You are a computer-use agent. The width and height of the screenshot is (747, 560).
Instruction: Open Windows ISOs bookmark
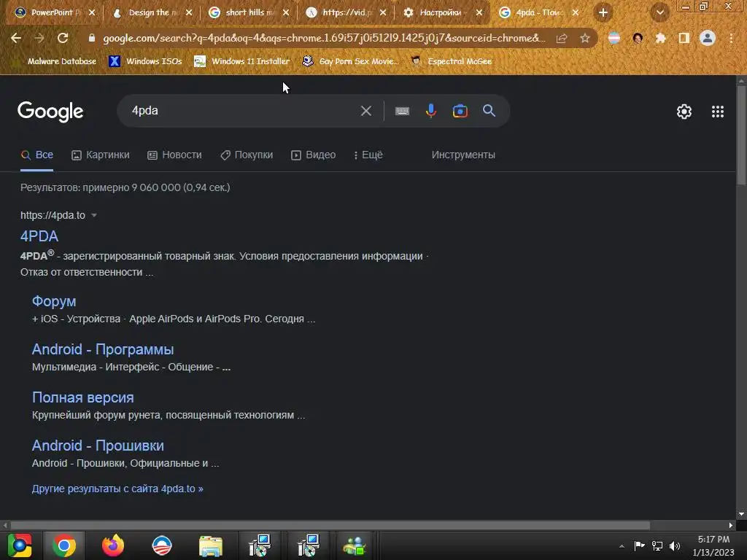[146, 61]
